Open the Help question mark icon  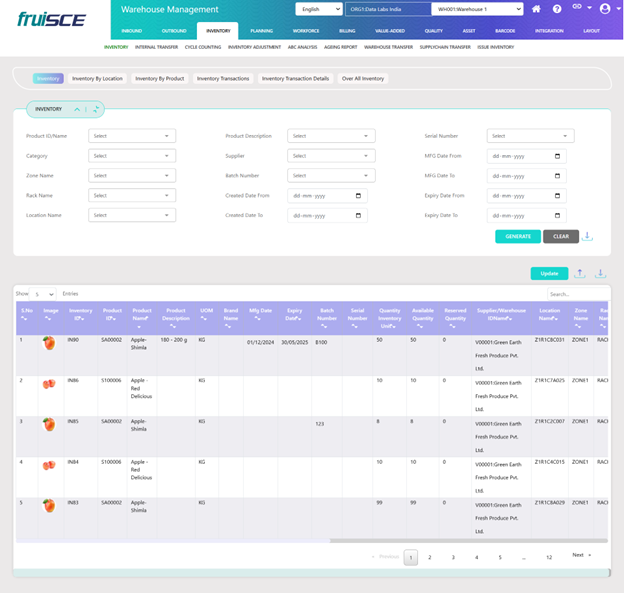coord(557,9)
